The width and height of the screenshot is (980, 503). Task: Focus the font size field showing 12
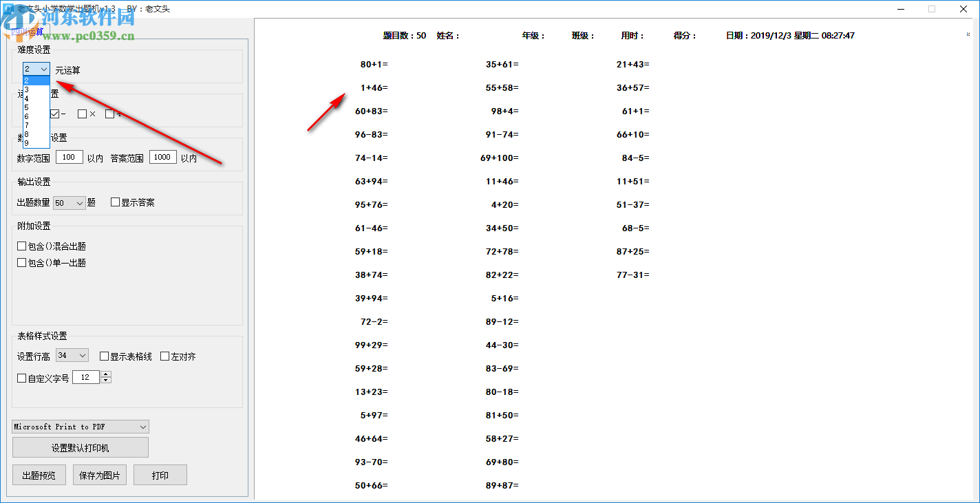(x=86, y=378)
